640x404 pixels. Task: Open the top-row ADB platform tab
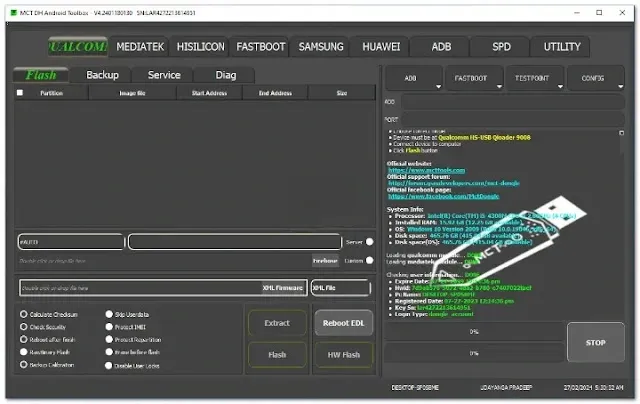pos(441,47)
